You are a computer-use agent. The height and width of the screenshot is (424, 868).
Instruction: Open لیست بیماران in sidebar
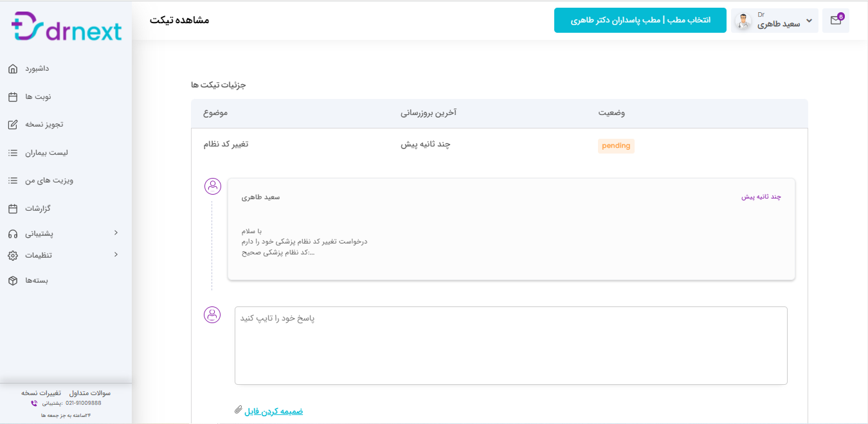point(47,153)
